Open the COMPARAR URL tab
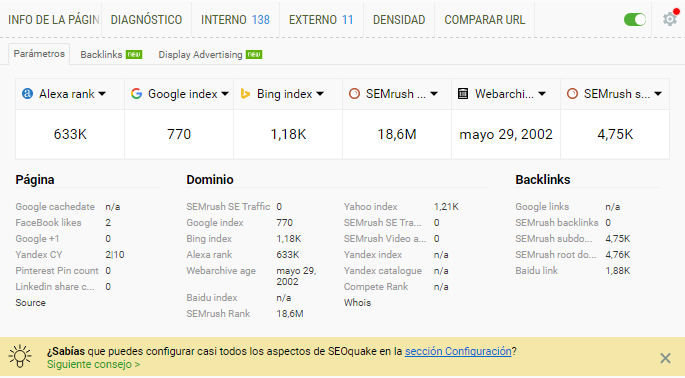685x378 pixels. coord(484,20)
